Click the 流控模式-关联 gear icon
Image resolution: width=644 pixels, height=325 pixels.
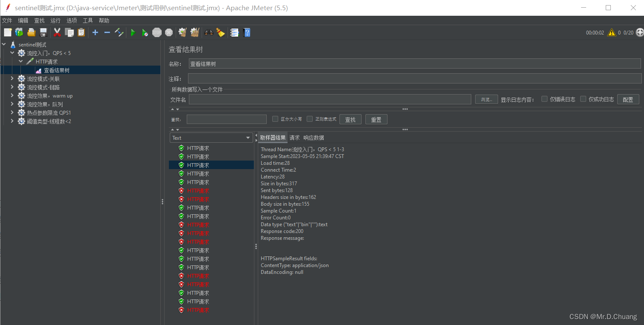[21, 79]
